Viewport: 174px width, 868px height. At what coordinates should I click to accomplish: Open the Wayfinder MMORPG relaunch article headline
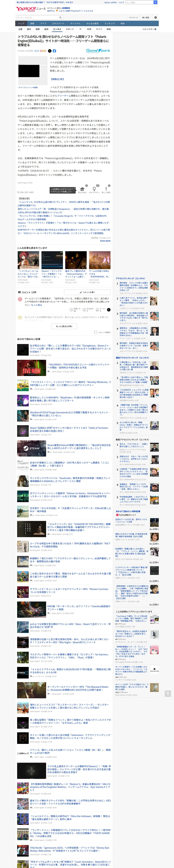pos(70,399)
